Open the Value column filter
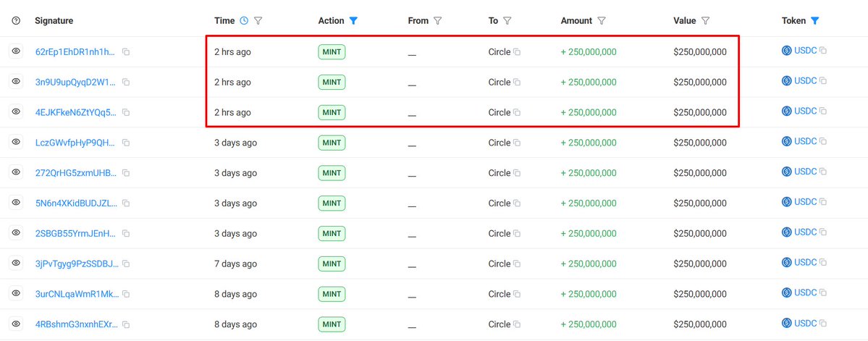The image size is (868, 341). coord(705,21)
